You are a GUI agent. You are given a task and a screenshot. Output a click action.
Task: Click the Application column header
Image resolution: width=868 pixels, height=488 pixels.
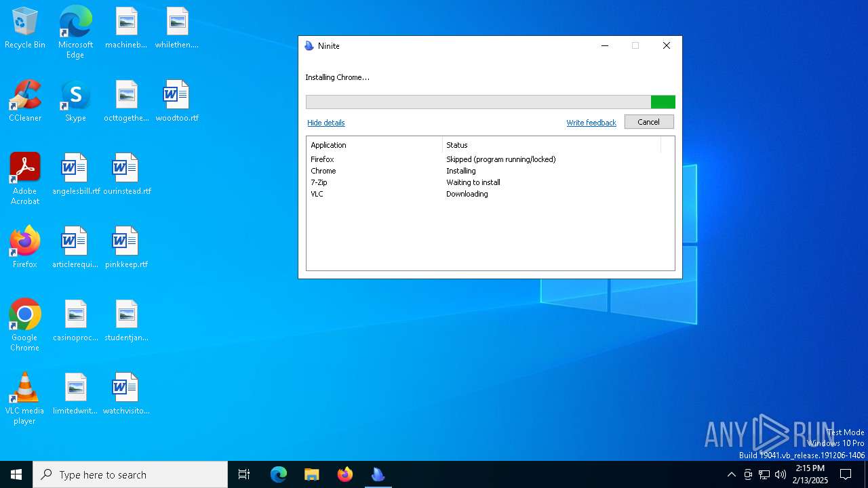click(374, 145)
